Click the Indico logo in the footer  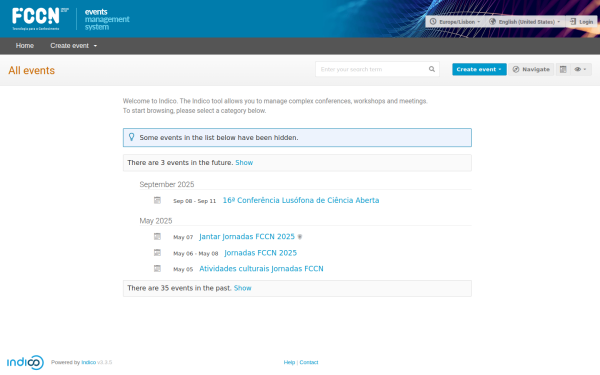(25, 362)
